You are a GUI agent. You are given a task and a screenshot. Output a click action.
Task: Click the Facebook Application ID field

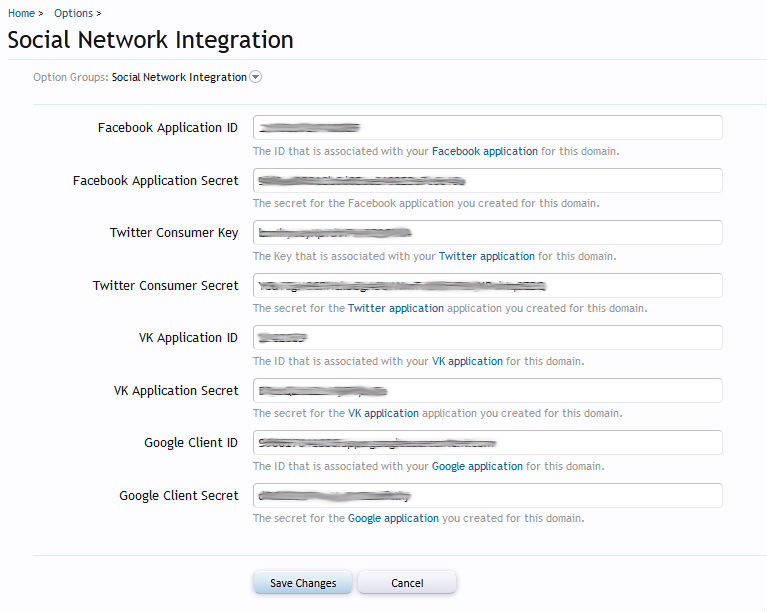coord(487,128)
